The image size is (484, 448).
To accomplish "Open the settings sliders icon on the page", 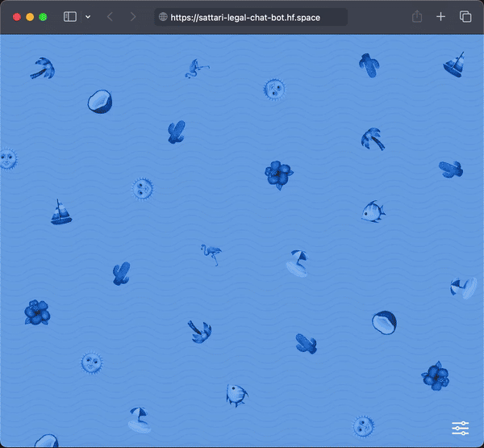I will [461, 428].
